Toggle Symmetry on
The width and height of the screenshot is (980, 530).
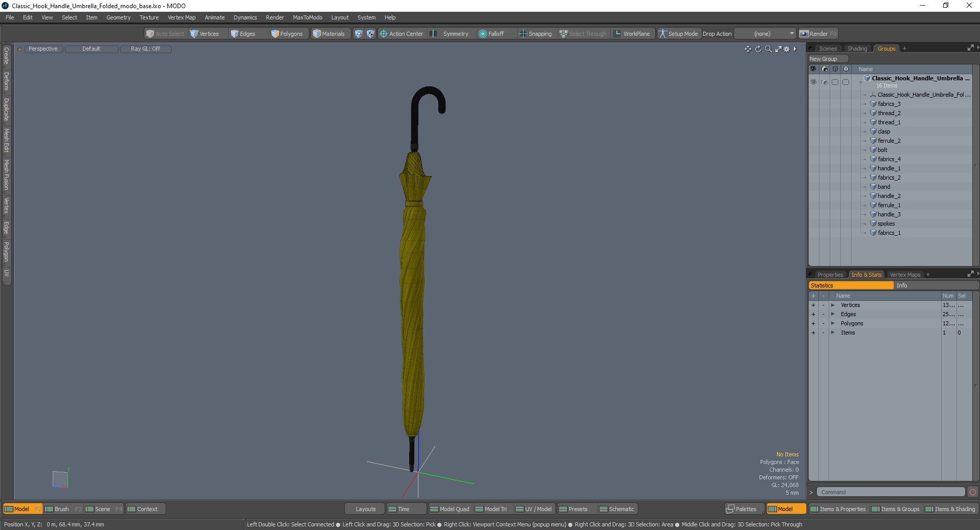click(450, 34)
